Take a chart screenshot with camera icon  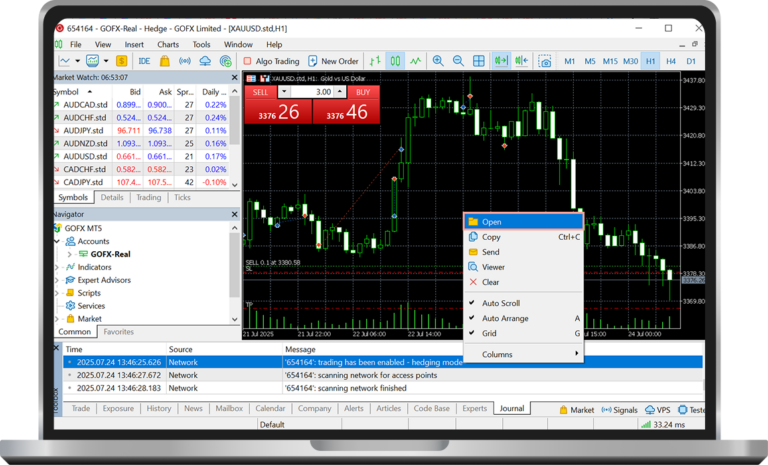tap(545, 61)
